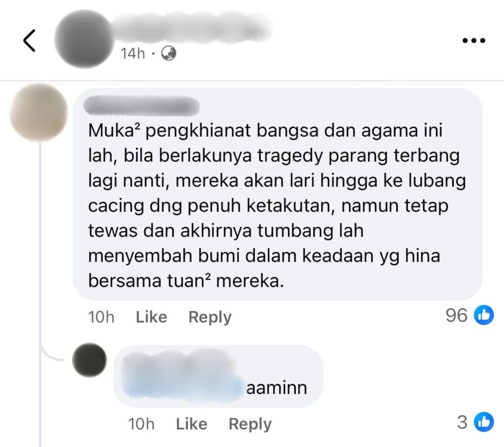View the 96 reactions count
Screen dimensions: 504x447
(456, 315)
